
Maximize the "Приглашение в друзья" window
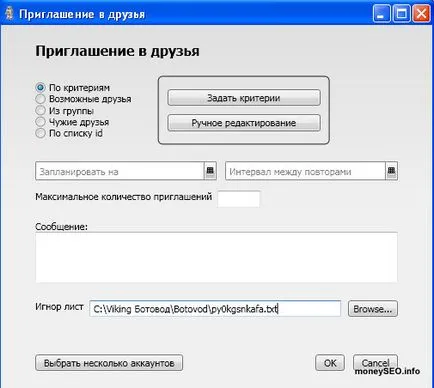pos(401,14)
